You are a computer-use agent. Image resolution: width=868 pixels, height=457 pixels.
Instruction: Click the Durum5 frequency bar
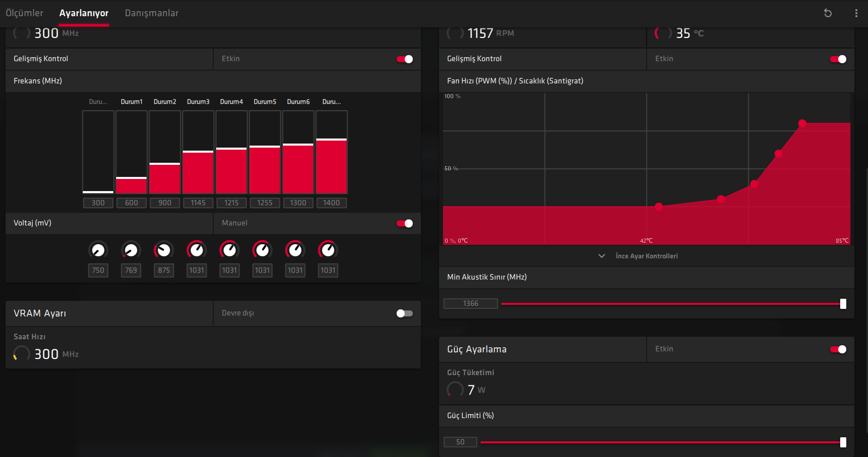265,152
